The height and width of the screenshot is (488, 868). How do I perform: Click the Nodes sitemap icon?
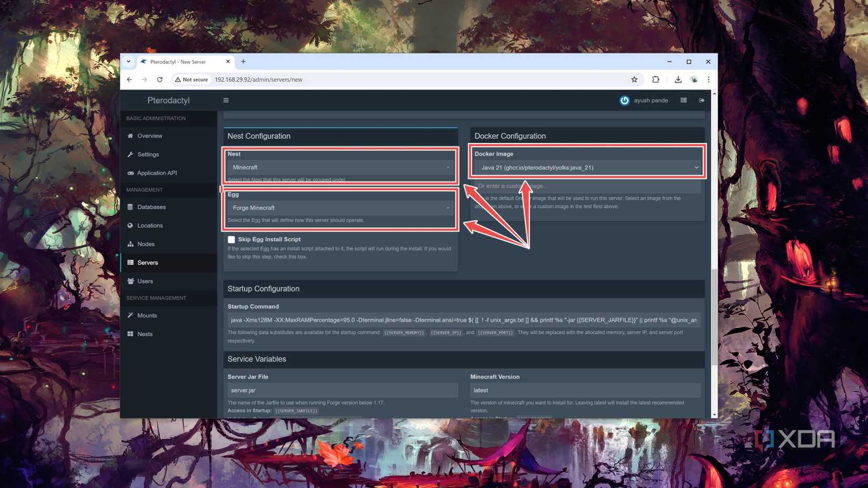point(130,244)
